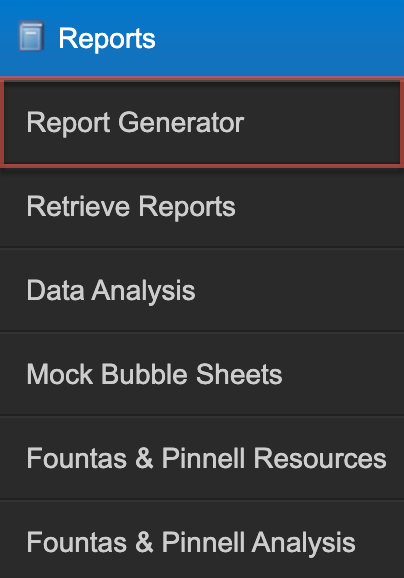Pick Retrieve Reports below Report Generator
The height and width of the screenshot is (578, 404).
click(x=202, y=207)
